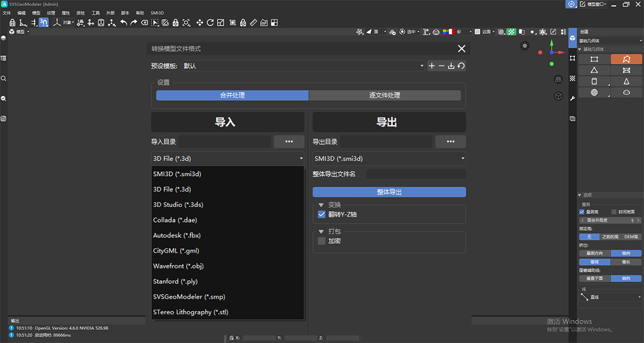Select the scale tool icon

pyautogui.click(x=221, y=23)
